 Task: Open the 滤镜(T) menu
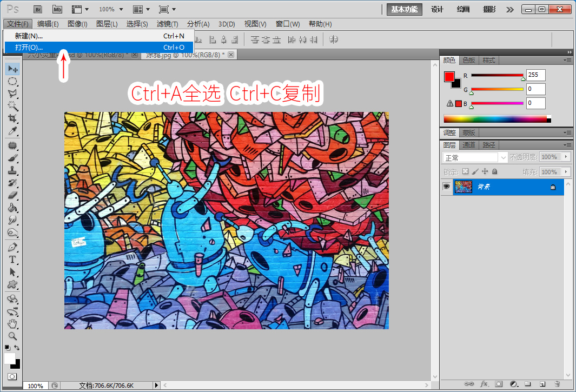[167, 24]
